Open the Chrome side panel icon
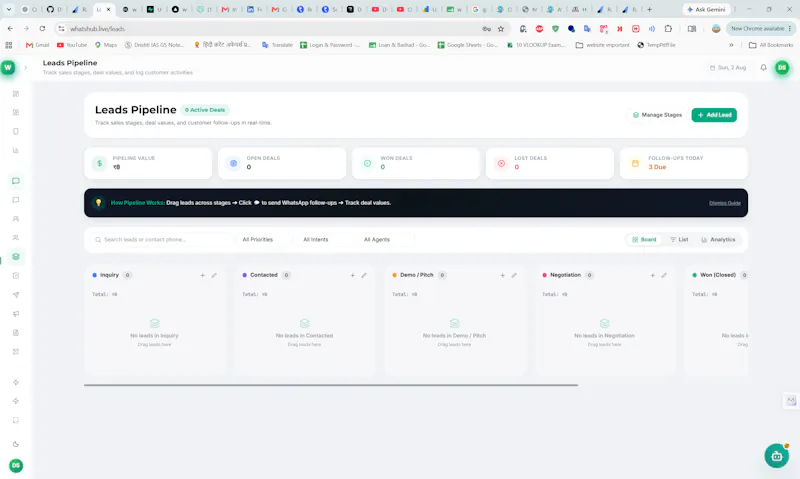Screen dimensions: 800x479 pos(692,29)
